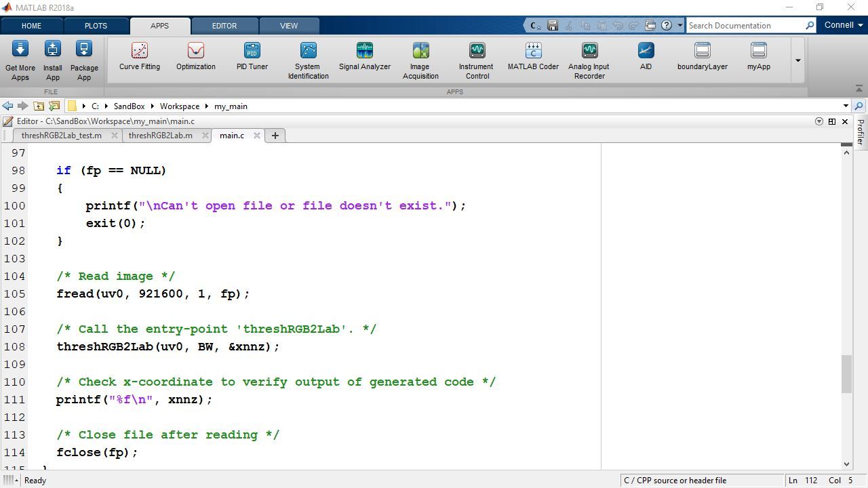Open the SandBox breadcrumb folder link
Viewport: 868px width, 488px height.
coord(129,106)
